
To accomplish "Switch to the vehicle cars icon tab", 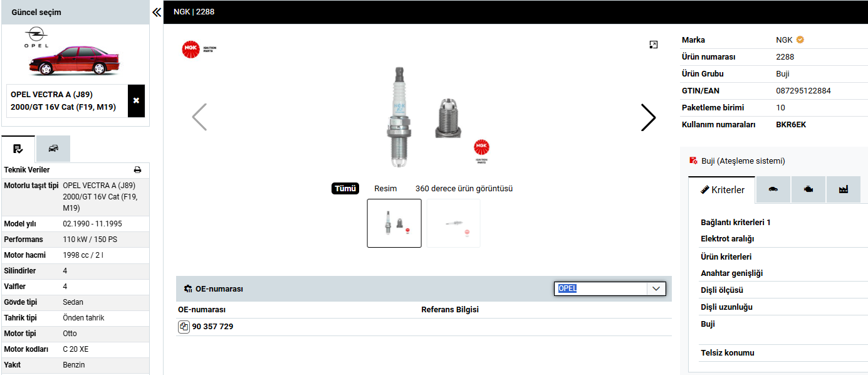I will (x=53, y=149).
